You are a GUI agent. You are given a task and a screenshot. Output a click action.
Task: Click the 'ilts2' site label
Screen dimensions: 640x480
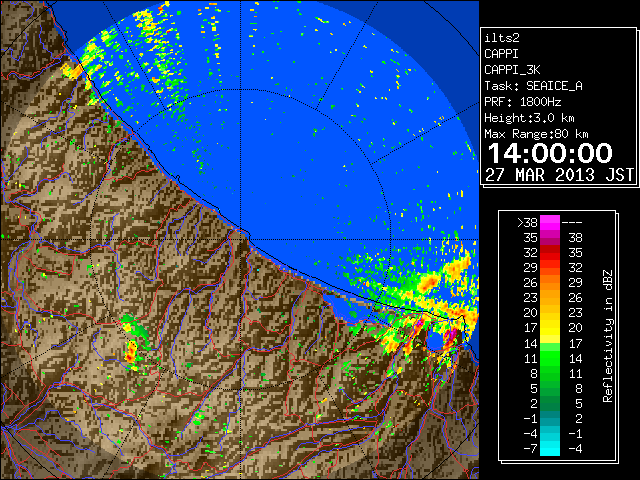pos(502,38)
